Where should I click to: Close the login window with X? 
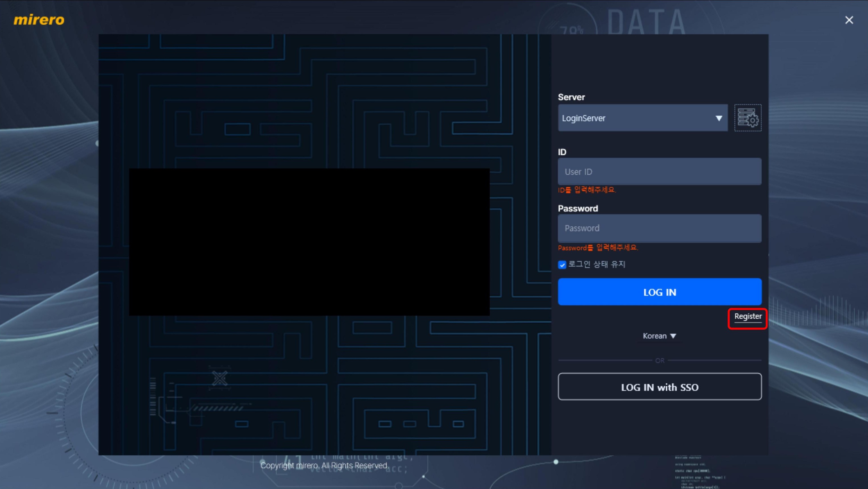pyautogui.click(x=849, y=20)
